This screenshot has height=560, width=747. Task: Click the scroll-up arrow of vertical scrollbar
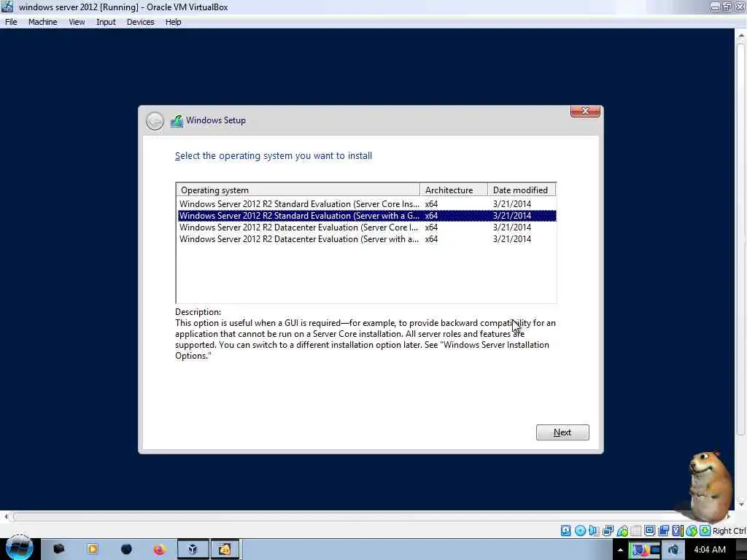click(x=741, y=35)
